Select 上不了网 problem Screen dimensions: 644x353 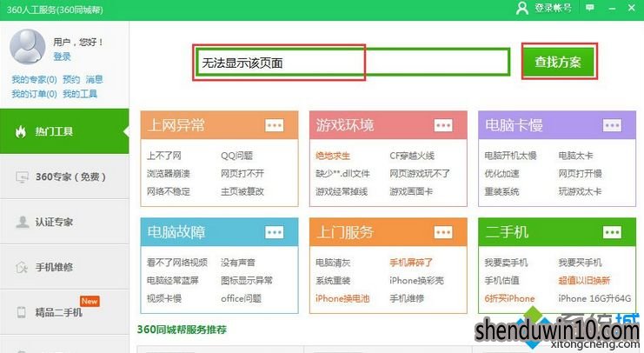pyautogui.click(x=164, y=156)
